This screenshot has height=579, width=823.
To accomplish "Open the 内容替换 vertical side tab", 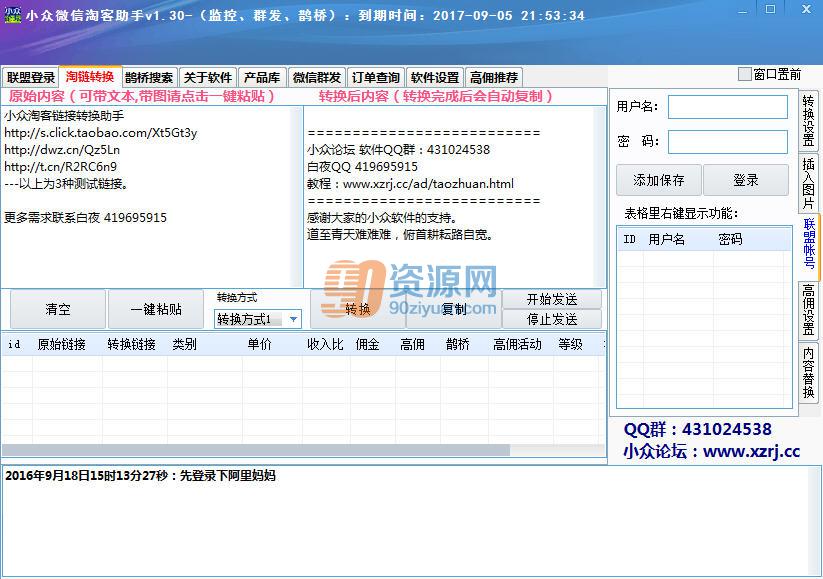I will point(809,372).
